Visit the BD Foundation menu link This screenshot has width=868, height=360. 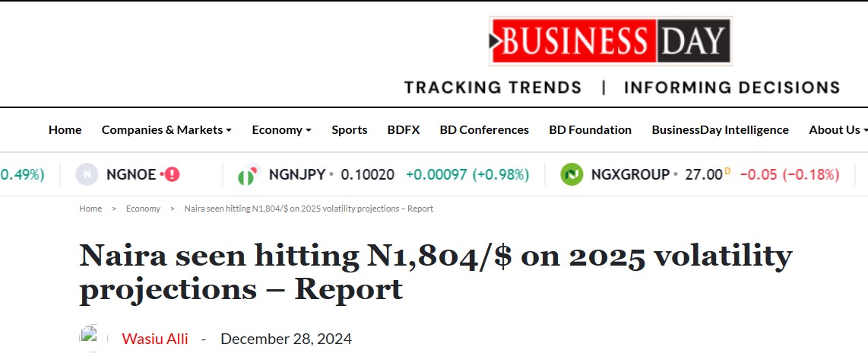click(x=590, y=130)
